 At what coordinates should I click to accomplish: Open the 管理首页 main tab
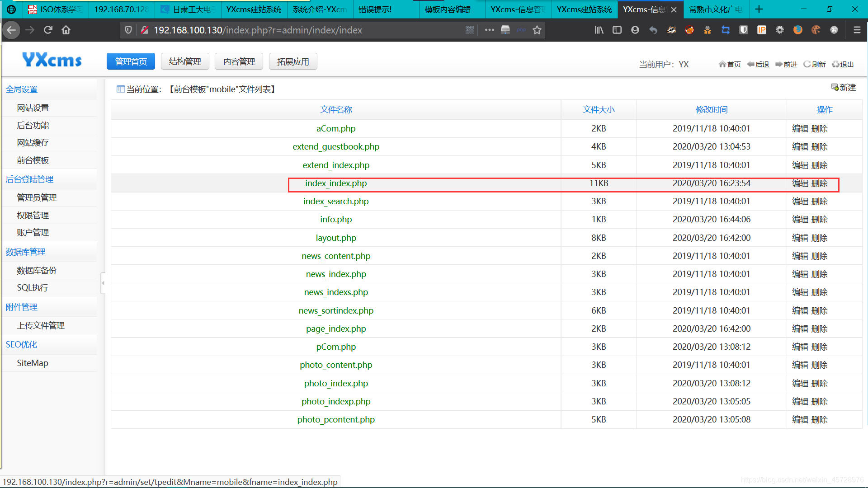(131, 61)
